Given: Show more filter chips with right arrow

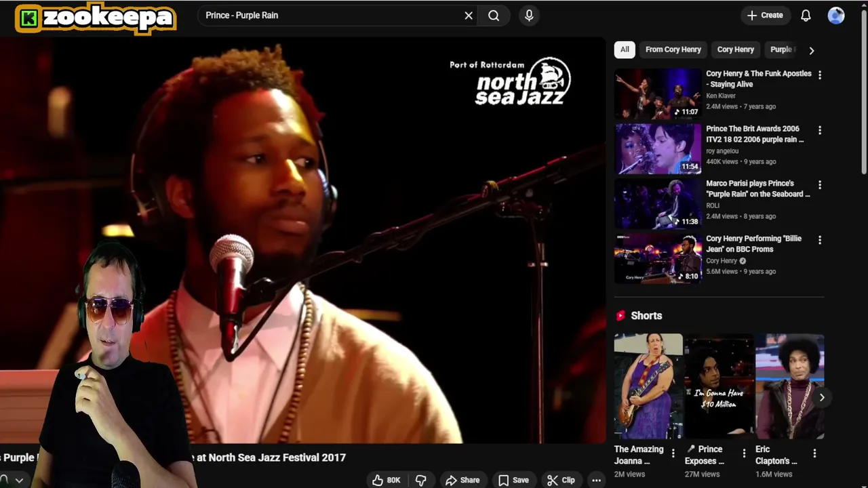Looking at the screenshot, I should pyautogui.click(x=811, y=50).
